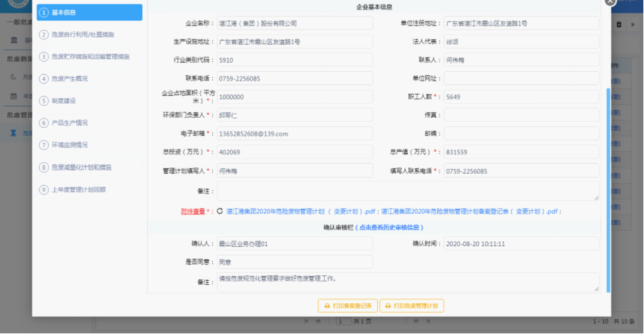Go to next page in background pager
Image resolution: width=644 pixels, height=334 pixels.
coord(416,321)
